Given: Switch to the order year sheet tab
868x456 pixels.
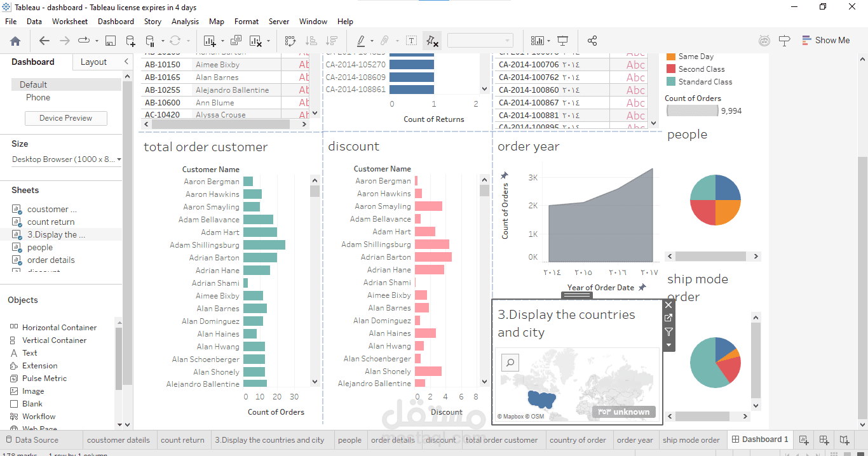Looking at the screenshot, I should pyautogui.click(x=635, y=439).
